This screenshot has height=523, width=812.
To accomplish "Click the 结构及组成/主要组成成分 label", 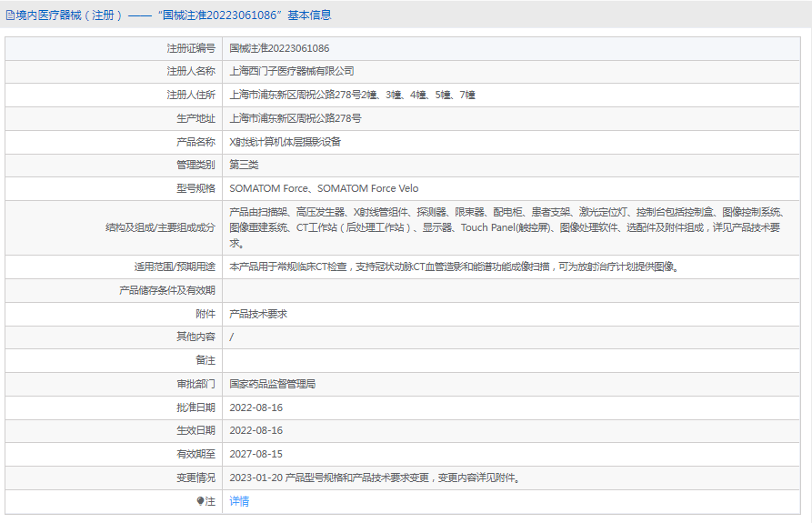I will coord(160,227).
